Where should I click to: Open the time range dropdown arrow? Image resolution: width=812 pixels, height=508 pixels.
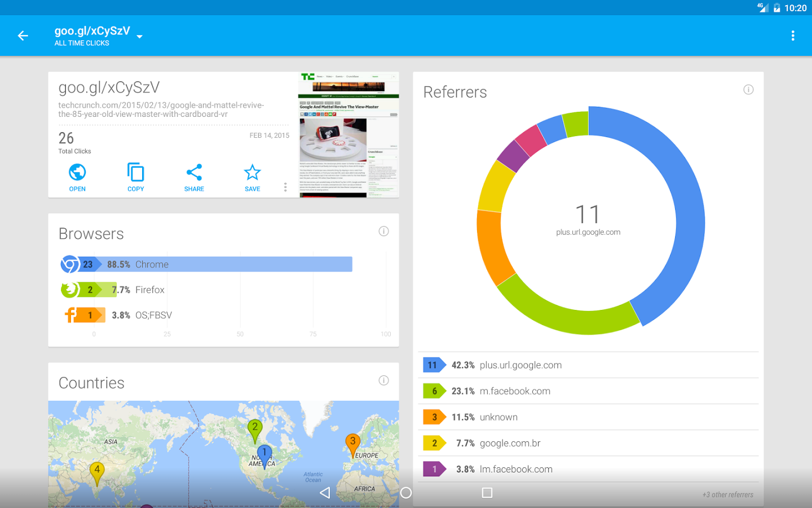[139, 37]
